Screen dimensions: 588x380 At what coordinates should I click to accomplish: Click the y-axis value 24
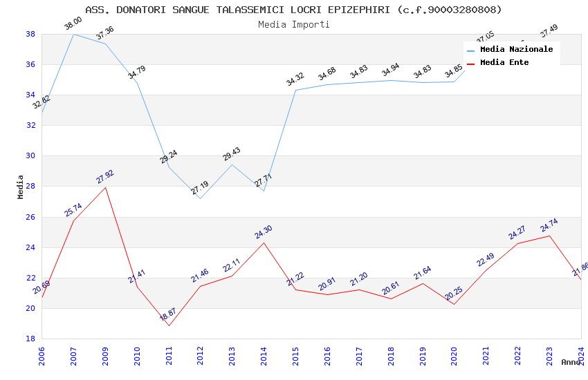[30, 247]
